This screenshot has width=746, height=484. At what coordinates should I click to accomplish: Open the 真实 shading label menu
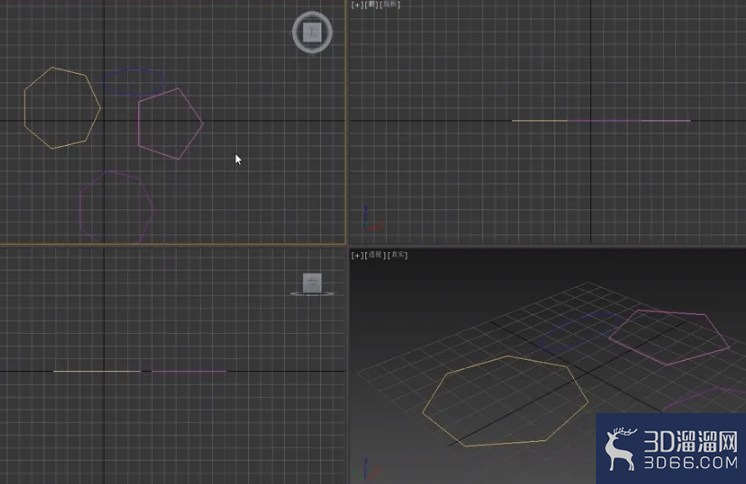[398, 255]
